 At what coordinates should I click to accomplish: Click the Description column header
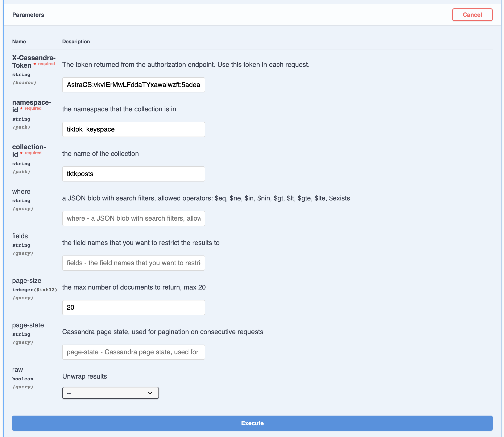pyautogui.click(x=76, y=41)
